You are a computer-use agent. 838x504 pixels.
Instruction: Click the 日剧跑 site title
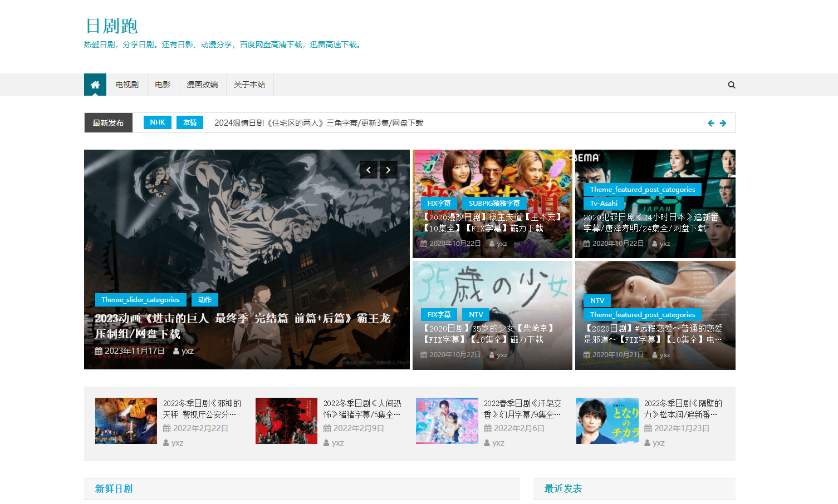point(111,26)
